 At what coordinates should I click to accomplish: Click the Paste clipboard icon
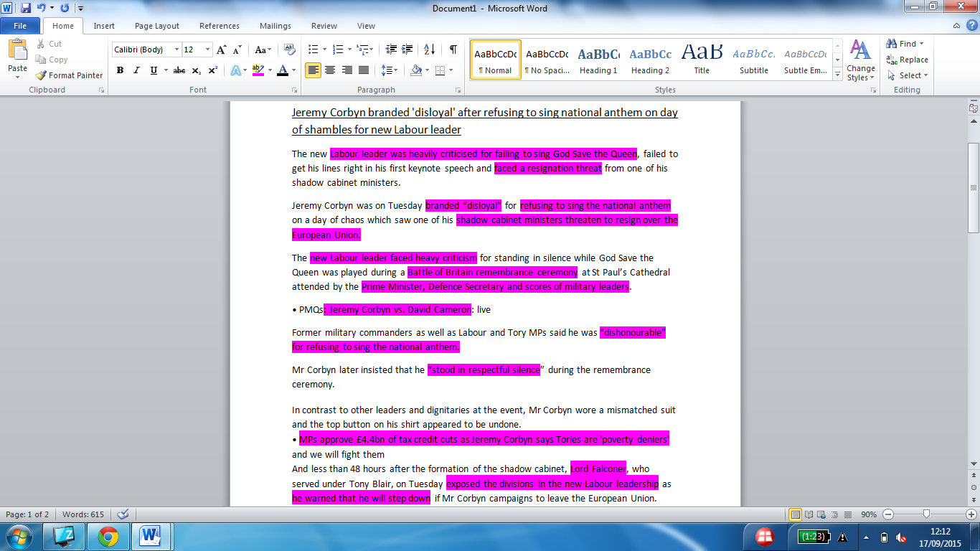[x=17, y=50]
